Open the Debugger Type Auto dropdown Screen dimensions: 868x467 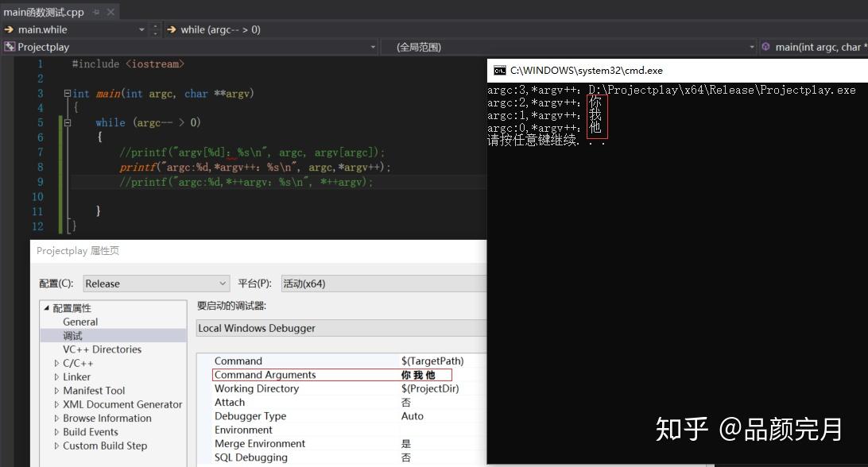413,415
